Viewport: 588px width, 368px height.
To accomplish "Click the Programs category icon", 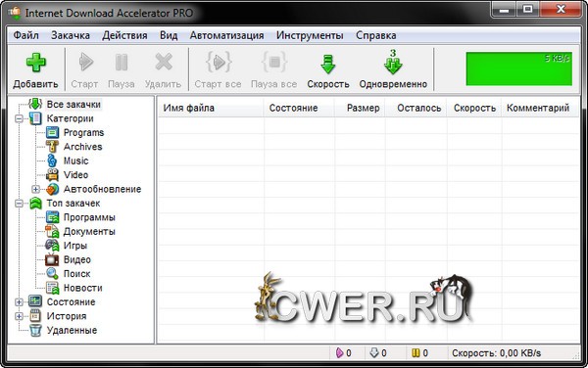I will pyautogui.click(x=53, y=132).
